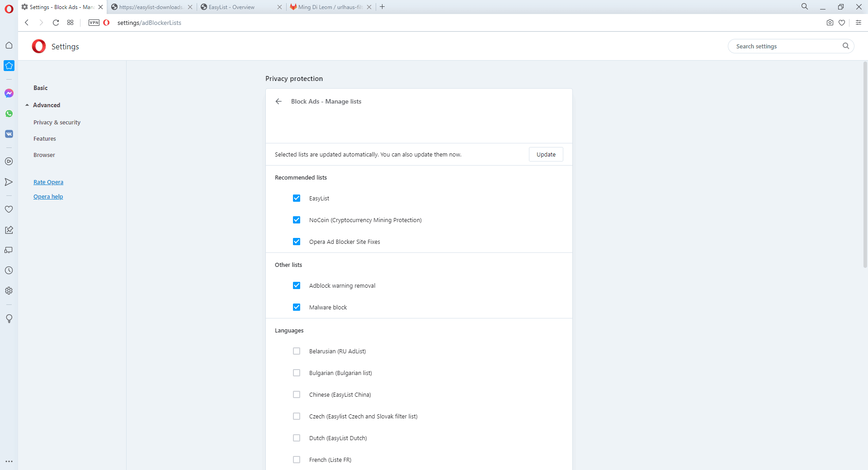Open Settings gear icon in the sidebar
The height and width of the screenshot is (470, 868).
pos(9,291)
